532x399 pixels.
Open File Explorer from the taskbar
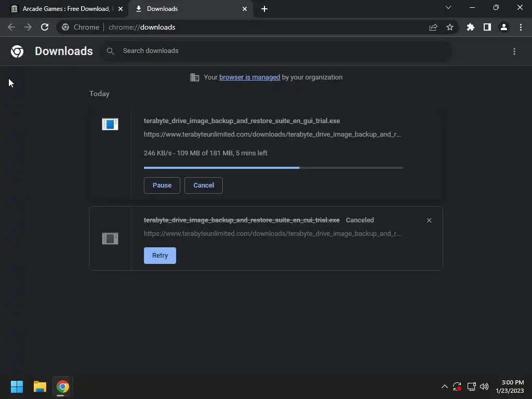[39, 387]
